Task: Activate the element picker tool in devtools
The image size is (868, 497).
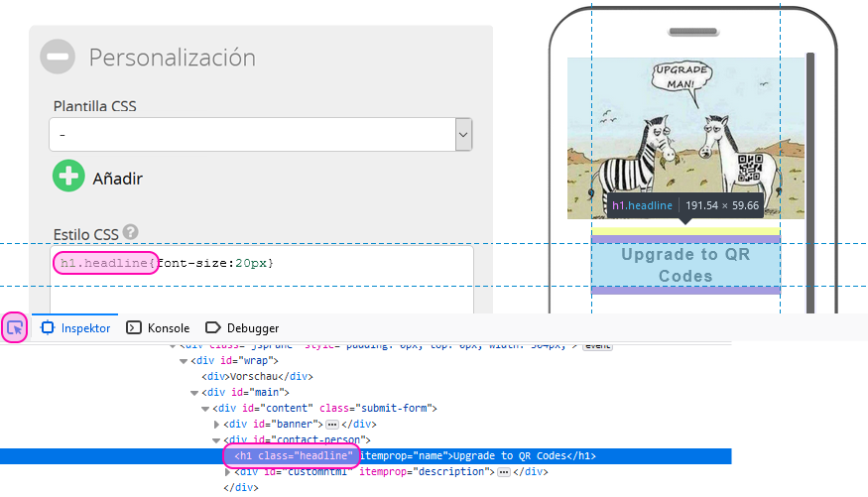Action: pos(15,327)
